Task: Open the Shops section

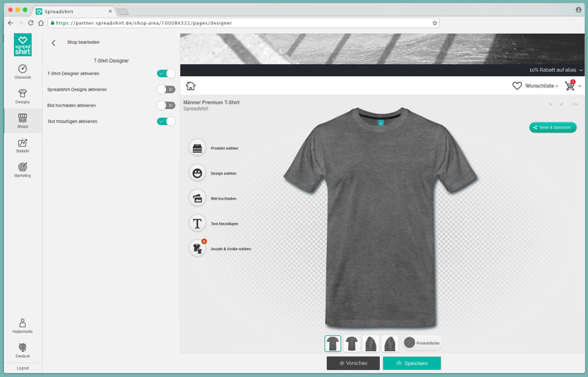Action: tap(22, 121)
